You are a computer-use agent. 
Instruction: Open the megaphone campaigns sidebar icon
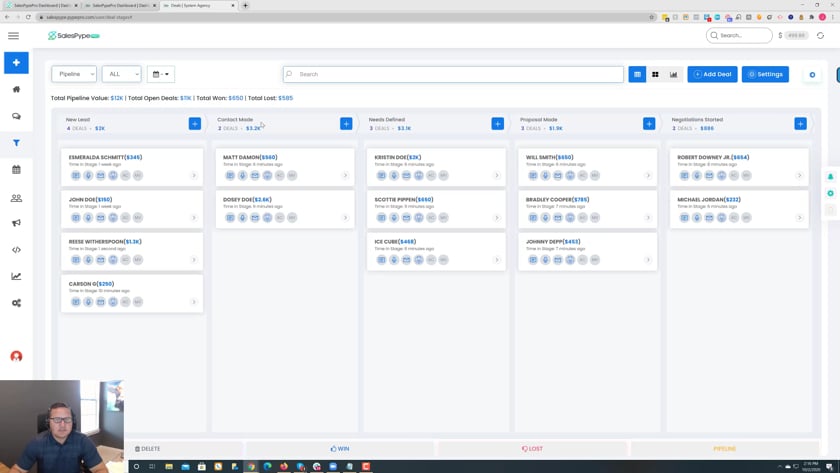pos(16,223)
